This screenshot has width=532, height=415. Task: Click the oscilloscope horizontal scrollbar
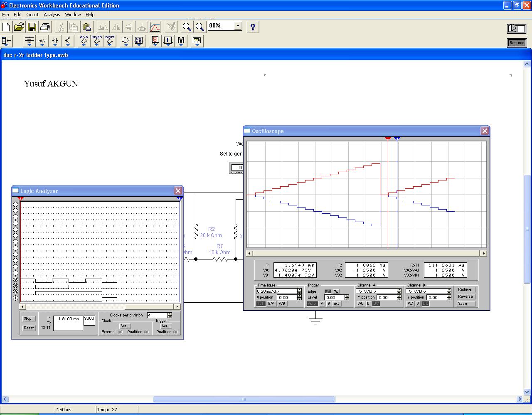(367, 253)
